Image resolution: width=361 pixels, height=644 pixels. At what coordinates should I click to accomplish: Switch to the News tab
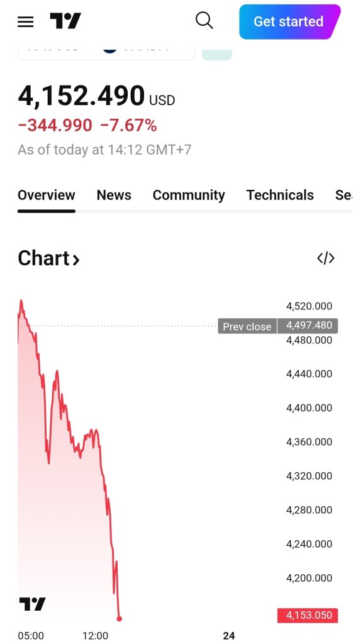(x=114, y=195)
